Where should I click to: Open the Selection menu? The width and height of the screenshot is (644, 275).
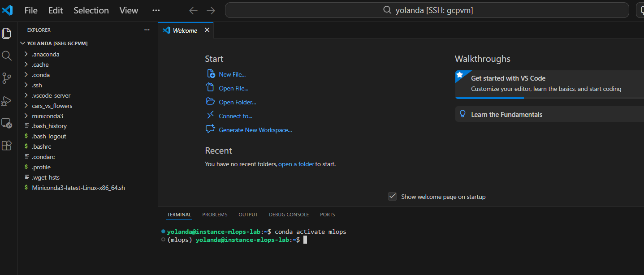click(x=91, y=10)
